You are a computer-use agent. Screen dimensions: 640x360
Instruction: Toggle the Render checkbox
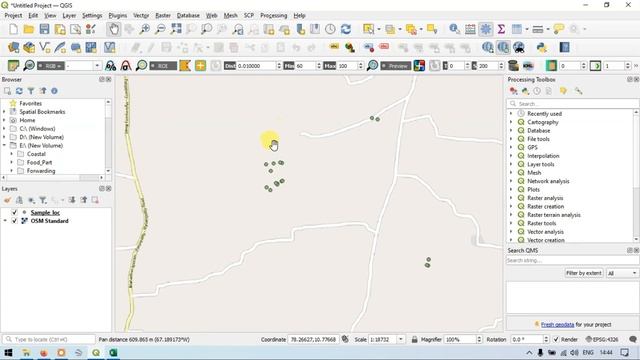pyautogui.click(x=556, y=340)
